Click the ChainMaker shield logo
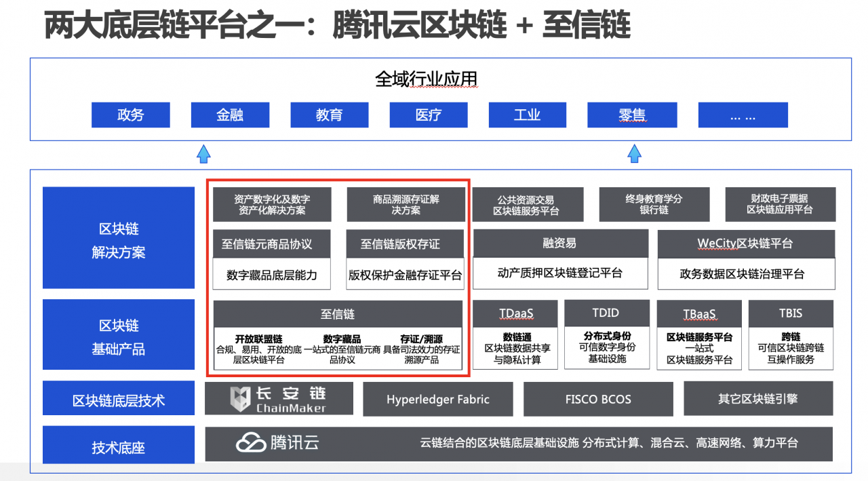868x481 pixels. [239, 398]
